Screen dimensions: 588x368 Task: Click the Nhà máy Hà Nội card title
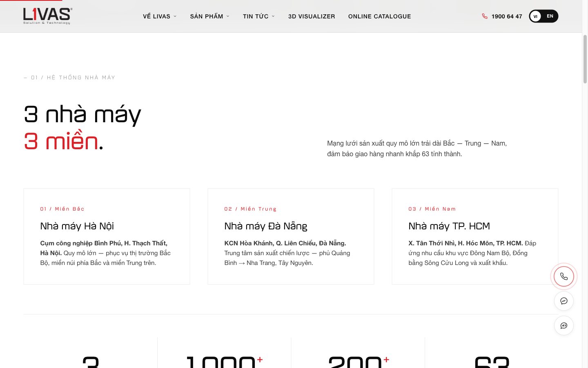point(77,226)
